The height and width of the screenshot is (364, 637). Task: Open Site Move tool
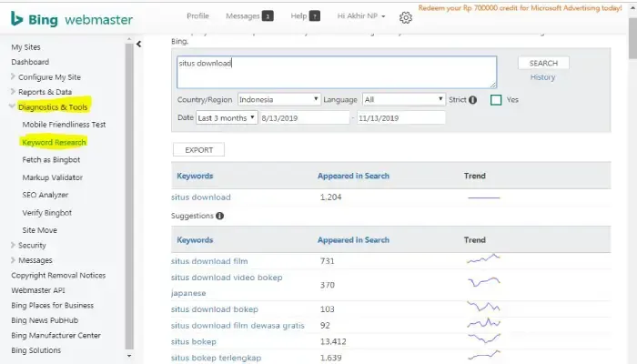point(39,230)
